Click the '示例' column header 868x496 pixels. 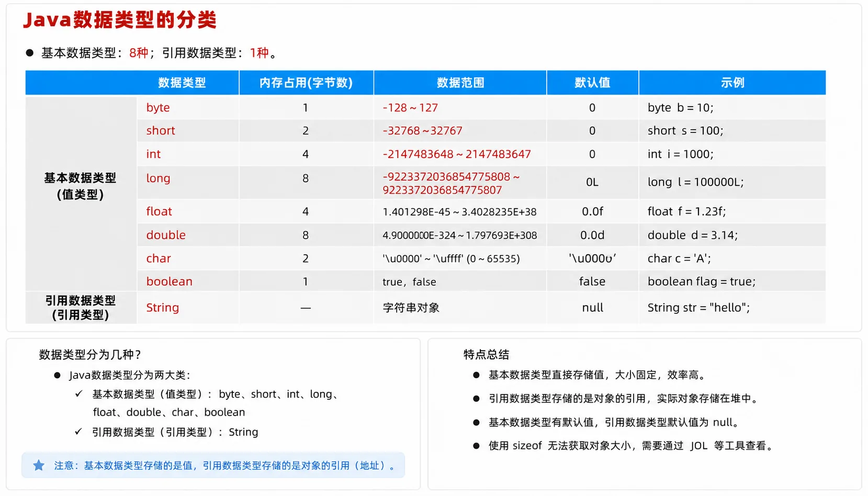coord(732,83)
